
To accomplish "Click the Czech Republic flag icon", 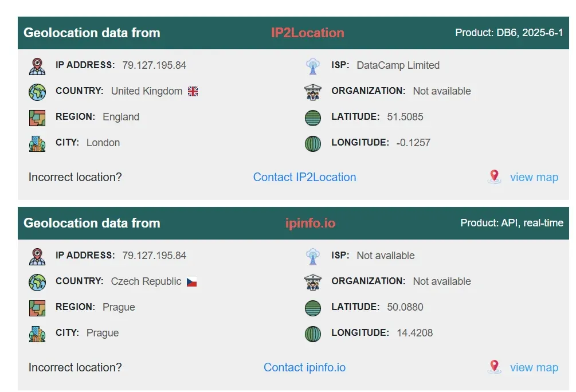I will pos(192,282).
